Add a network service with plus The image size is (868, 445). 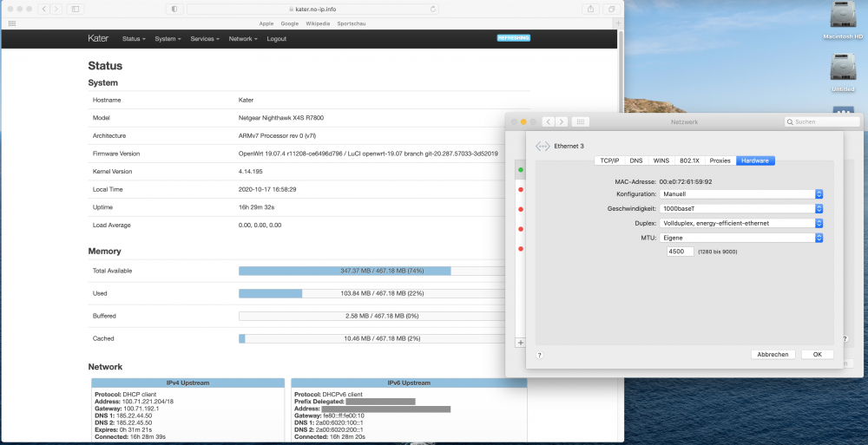click(x=520, y=343)
